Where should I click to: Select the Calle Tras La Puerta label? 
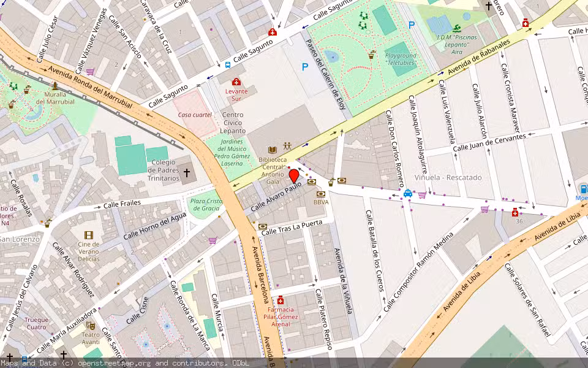tap(292, 228)
